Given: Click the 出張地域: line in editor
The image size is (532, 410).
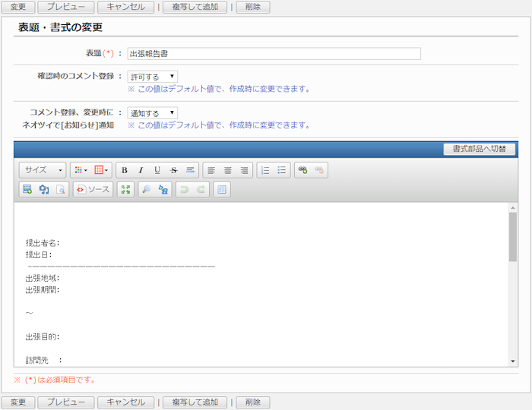Looking at the screenshot, I should [43, 278].
